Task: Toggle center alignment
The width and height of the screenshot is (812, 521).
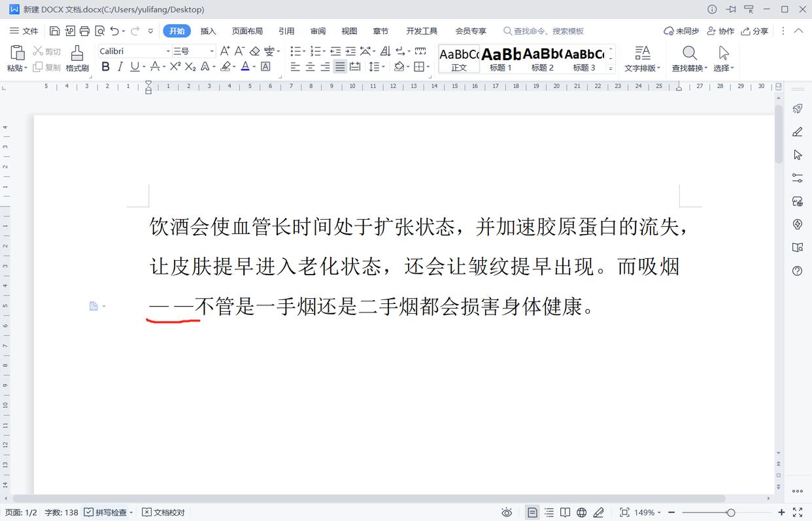Action: (x=310, y=67)
